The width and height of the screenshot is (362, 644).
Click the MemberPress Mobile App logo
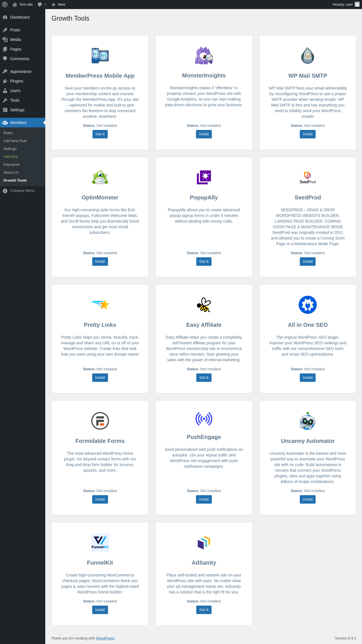point(100,56)
